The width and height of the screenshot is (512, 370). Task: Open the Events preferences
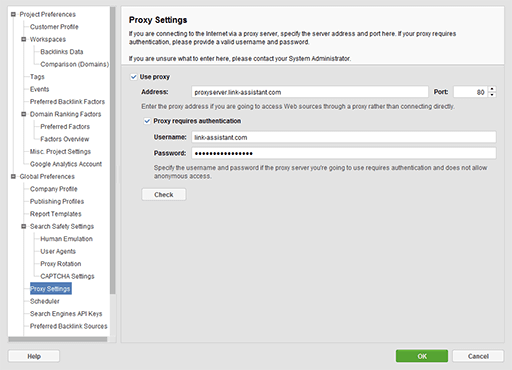click(x=39, y=89)
